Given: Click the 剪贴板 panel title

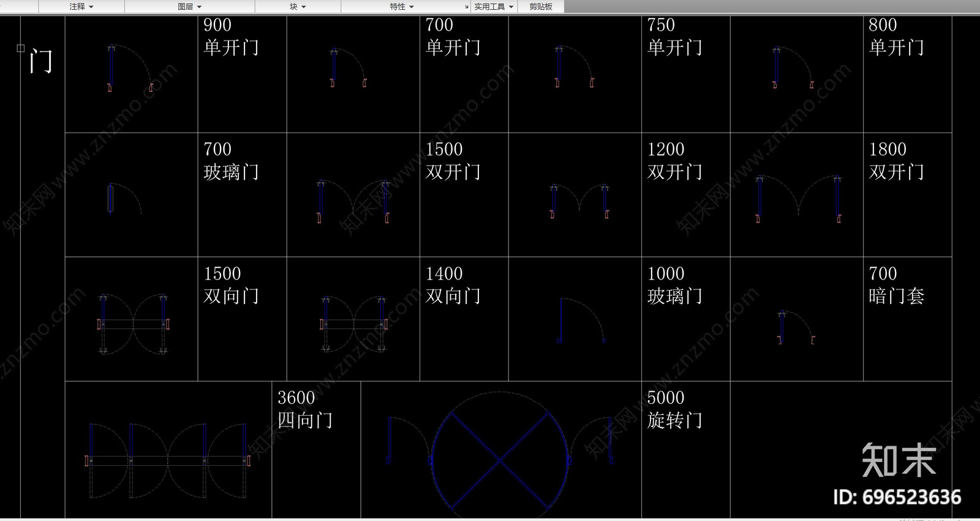Looking at the screenshot, I should tap(541, 7).
